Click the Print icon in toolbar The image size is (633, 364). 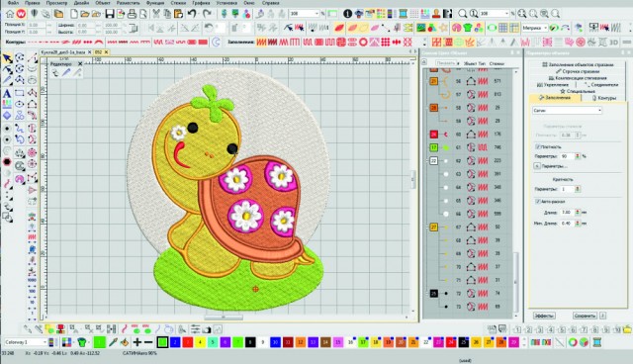coord(132,14)
